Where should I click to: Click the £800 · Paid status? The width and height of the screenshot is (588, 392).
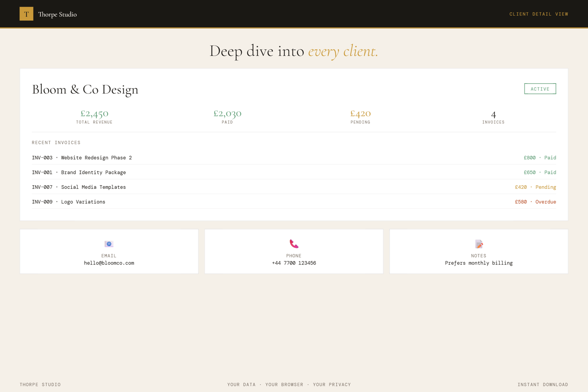(540, 158)
